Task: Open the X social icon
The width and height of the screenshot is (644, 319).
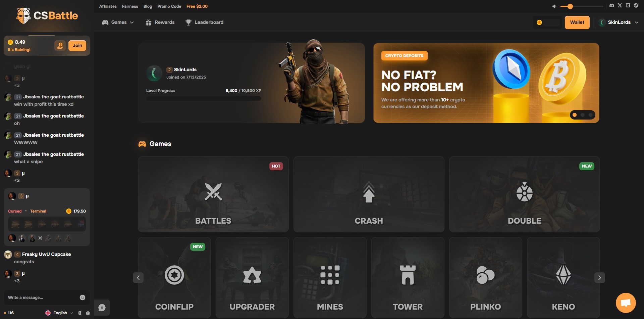Action: pyautogui.click(x=620, y=6)
